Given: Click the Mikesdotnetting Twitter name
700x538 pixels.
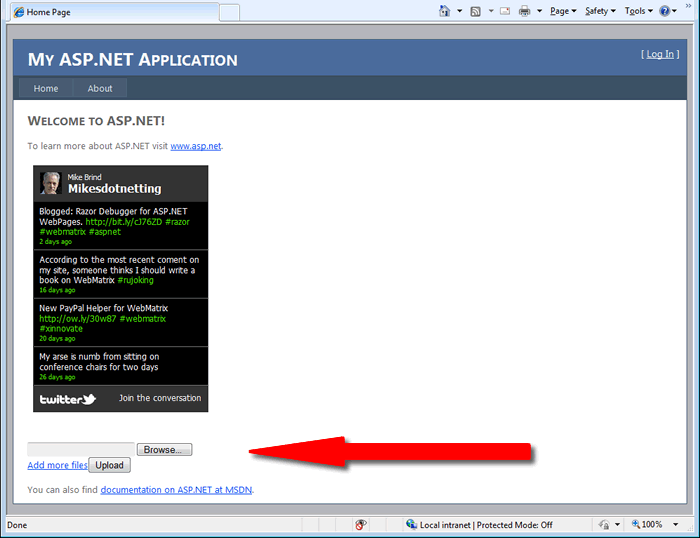Looking at the screenshot, I should tap(114, 189).
